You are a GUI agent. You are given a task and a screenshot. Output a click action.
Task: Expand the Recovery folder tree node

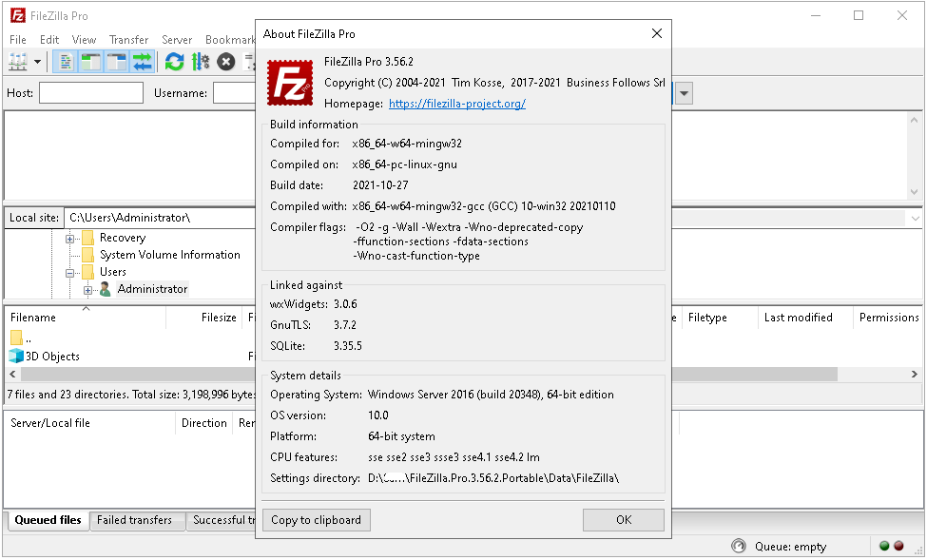pos(69,239)
